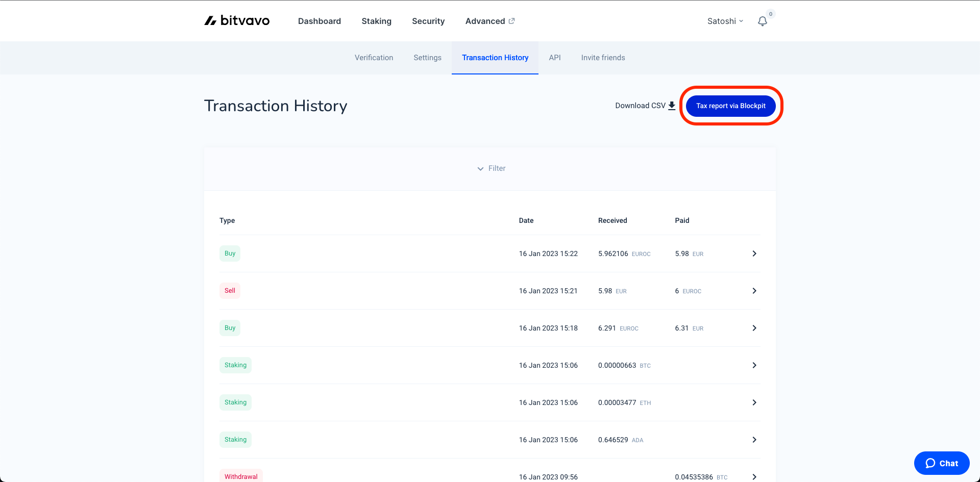This screenshot has height=482, width=980.
Task: Expand the BTC staking row chevron
Action: 754,365
